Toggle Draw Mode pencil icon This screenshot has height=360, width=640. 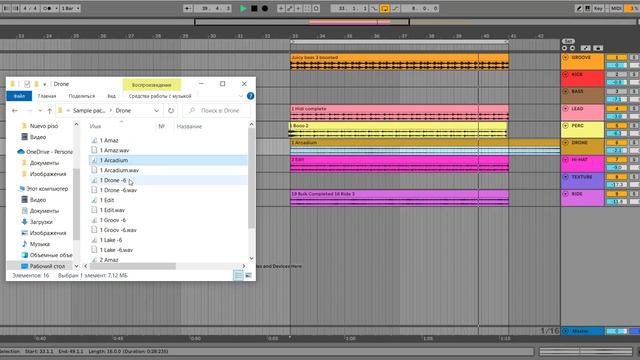(x=579, y=8)
